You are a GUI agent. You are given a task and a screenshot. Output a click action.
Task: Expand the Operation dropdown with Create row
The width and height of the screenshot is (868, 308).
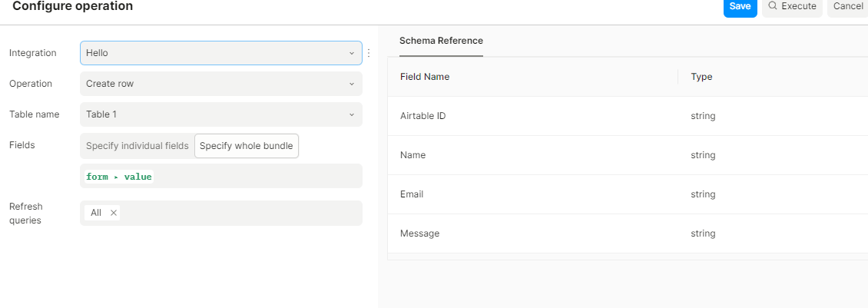pyautogui.click(x=220, y=84)
